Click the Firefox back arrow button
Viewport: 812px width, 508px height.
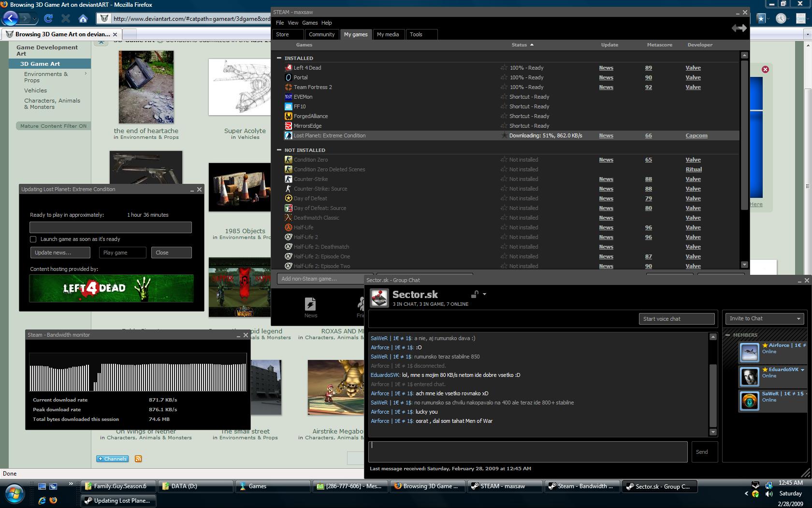[10, 18]
